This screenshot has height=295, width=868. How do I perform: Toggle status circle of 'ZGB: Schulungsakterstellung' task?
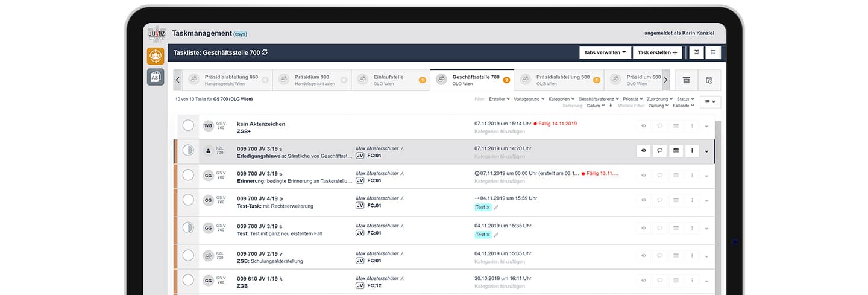tap(188, 255)
